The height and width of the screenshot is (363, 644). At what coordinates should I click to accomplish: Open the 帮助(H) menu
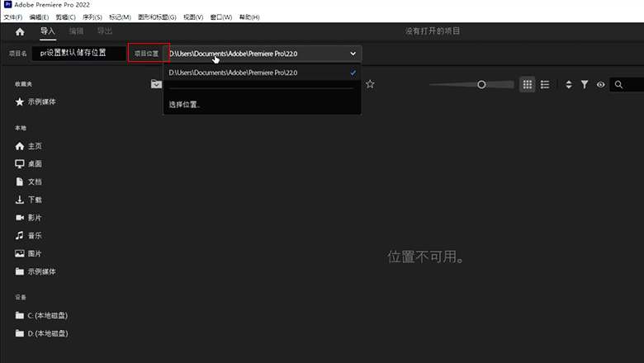click(x=249, y=17)
